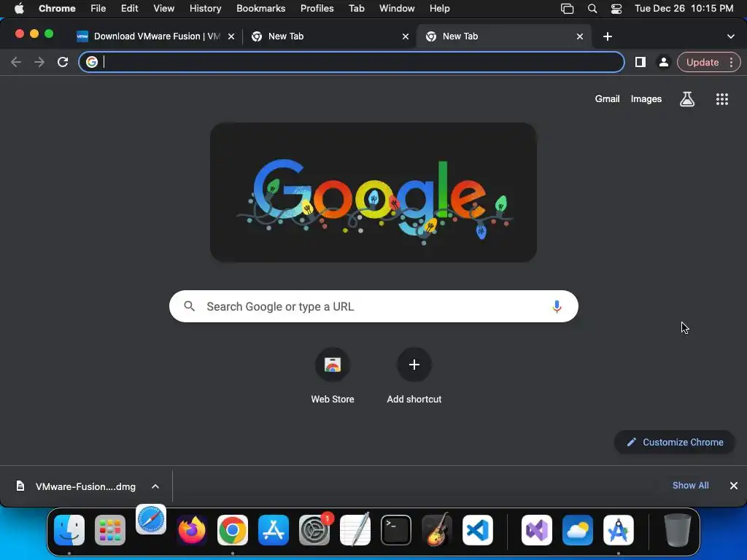Open the Images link
The height and width of the screenshot is (560, 747).
click(x=646, y=99)
